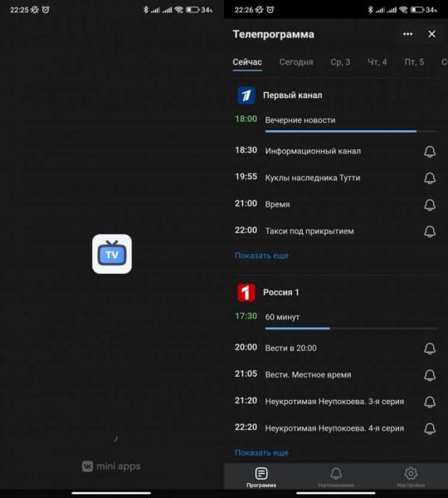Set reminder bell for Вести. Местное время

[430, 375]
